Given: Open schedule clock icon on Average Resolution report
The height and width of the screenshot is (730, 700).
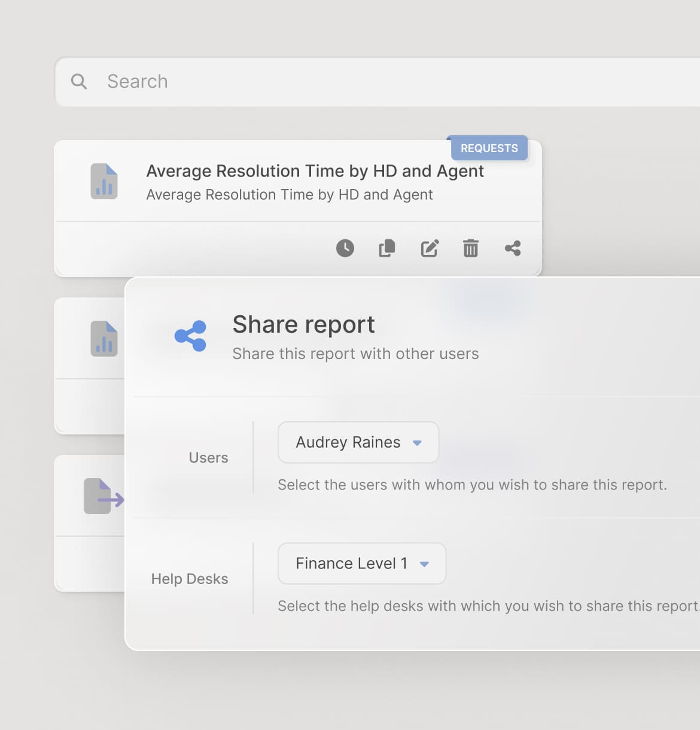Looking at the screenshot, I should click(345, 248).
